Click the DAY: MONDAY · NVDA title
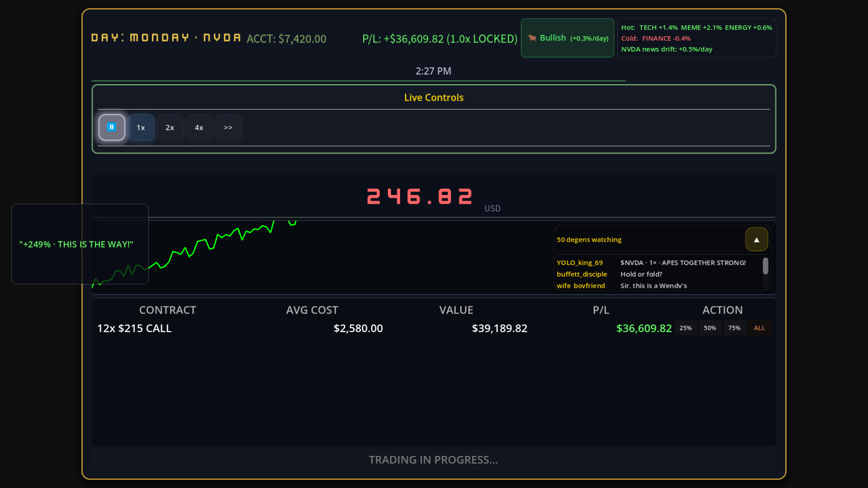Image resolution: width=868 pixels, height=488 pixels. 166,38
